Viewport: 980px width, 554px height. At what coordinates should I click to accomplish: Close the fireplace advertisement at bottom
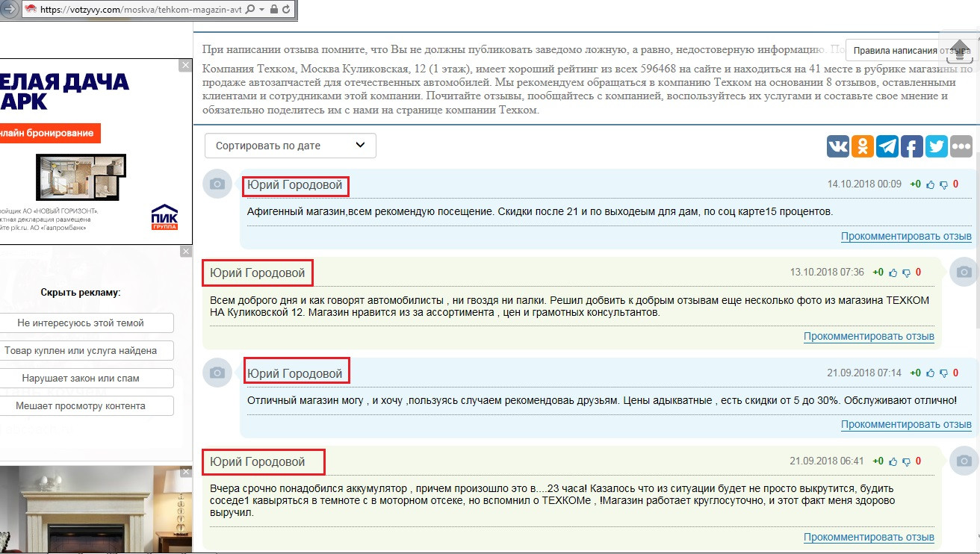(x=185, y=473)
